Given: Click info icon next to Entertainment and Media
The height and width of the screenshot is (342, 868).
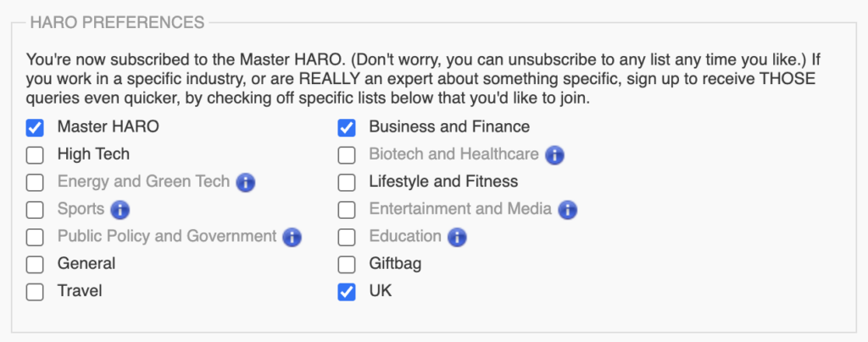Looking at the screenshot, I should [x=568, y=209].
